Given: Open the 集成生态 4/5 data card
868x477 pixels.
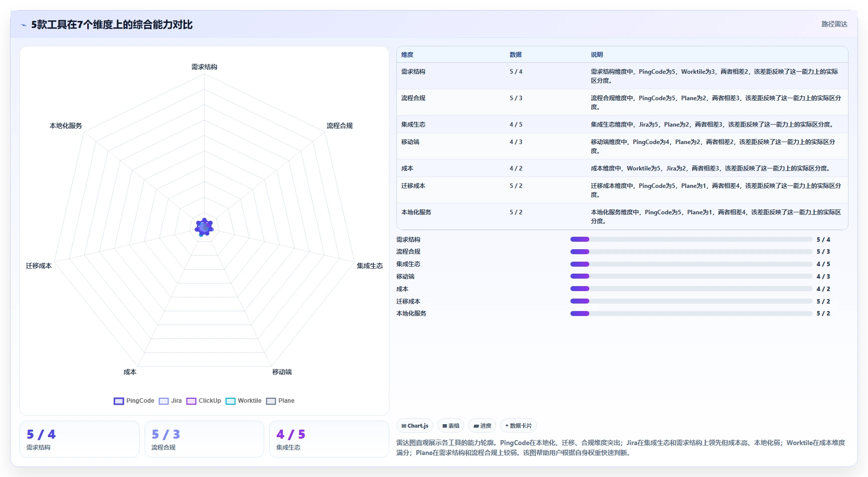Looking at the screenshot, I should (329, 439).
